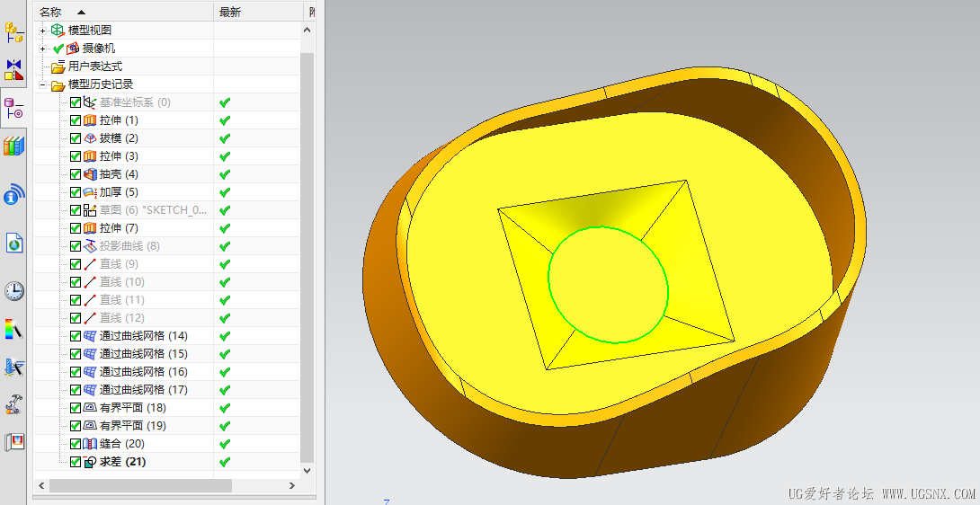Select the 通过曲线网格 (17) feature
The image size is (980, 505).
(x=144, y=390)
